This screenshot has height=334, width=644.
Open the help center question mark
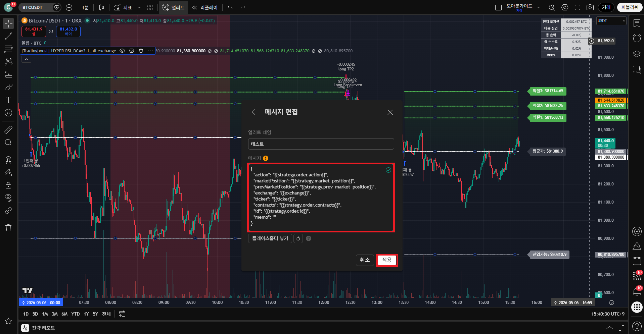(x=637, y=326)
